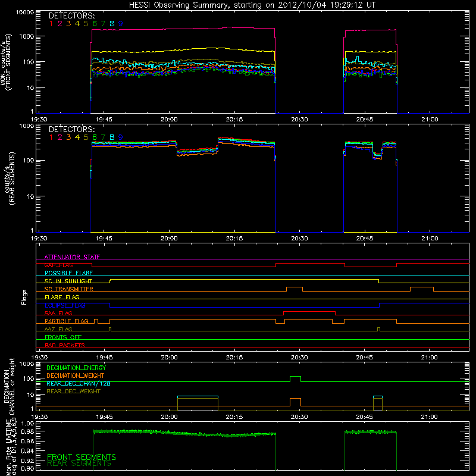Viewport: 476px width, 476px height.
Task: Click the Mon. Rate LIVETIME axis title
Action: point(11,447)
